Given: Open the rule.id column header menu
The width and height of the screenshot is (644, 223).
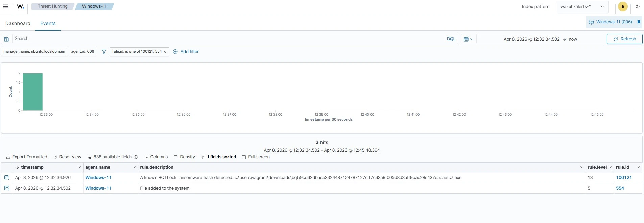Looking at the screenshot, I should (638, 167).
